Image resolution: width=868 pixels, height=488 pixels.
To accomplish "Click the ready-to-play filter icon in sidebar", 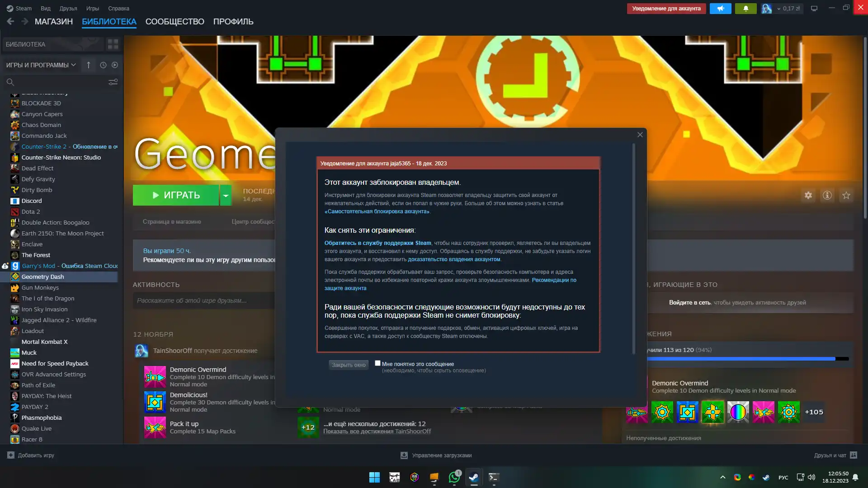I will [115, 65].
